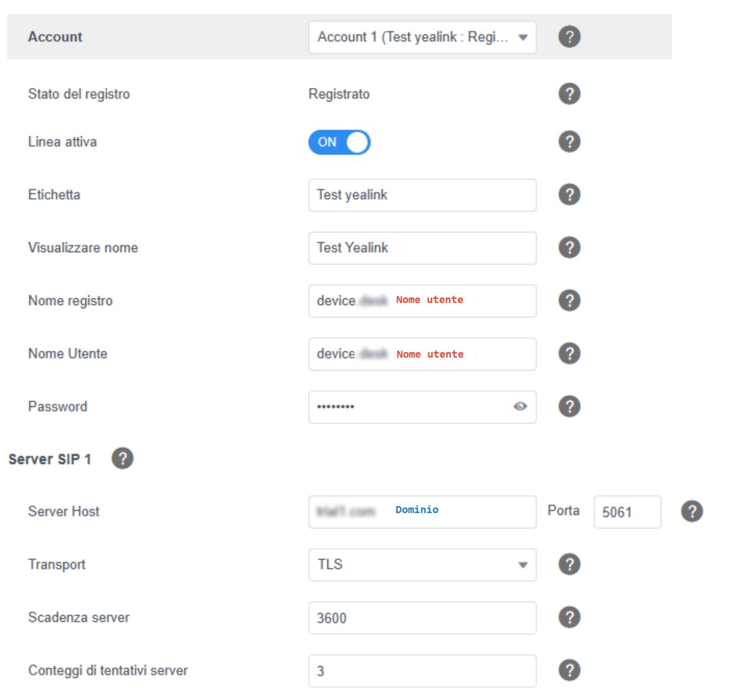
Task: Click help icon next to Porta field
Action: 692,512
